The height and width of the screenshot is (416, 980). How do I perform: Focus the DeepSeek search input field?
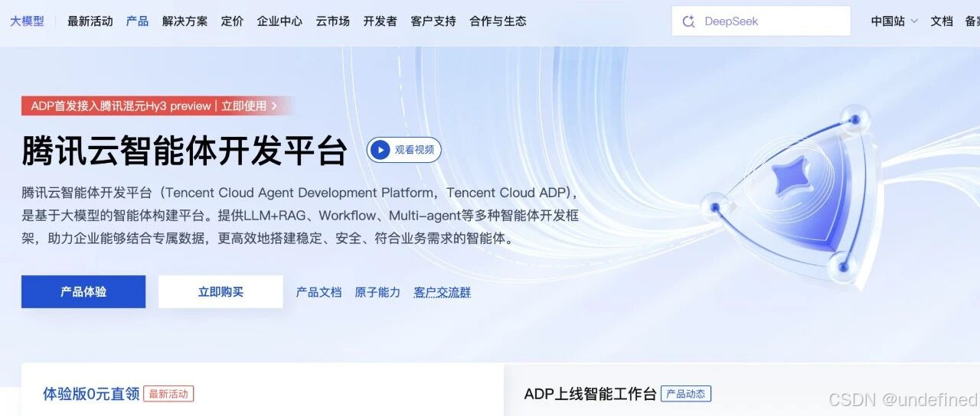pos(761,21)
